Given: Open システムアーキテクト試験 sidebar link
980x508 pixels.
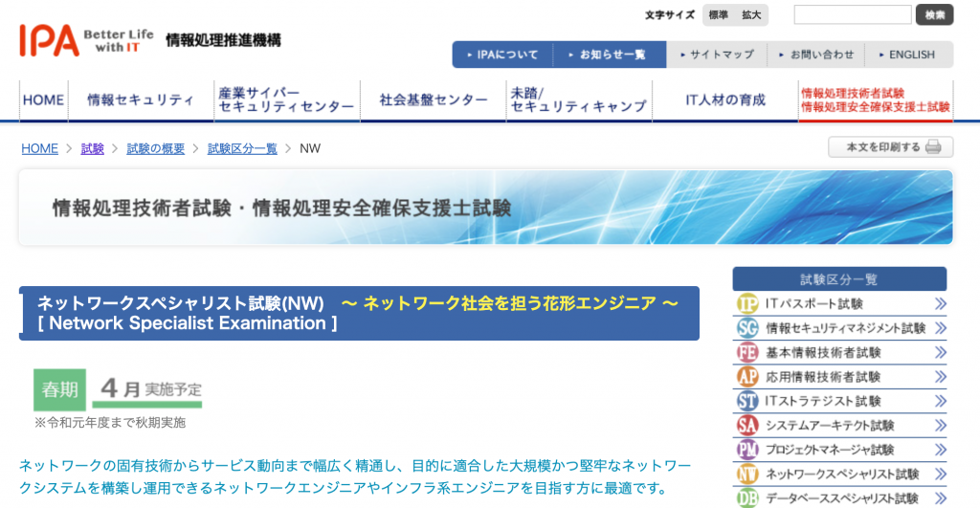Looking at the screenshot, I should point(839,426).
